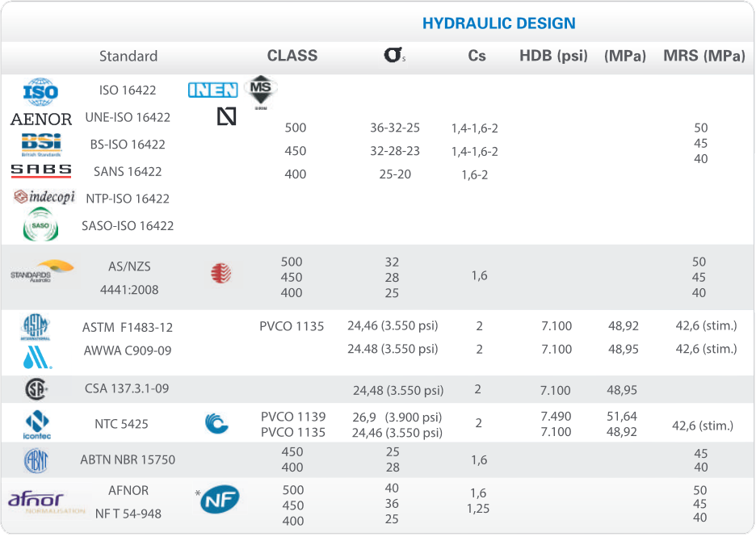The image size is (756, 541).
Task: Select NTC 5425 text
Action: coord(121,424)
